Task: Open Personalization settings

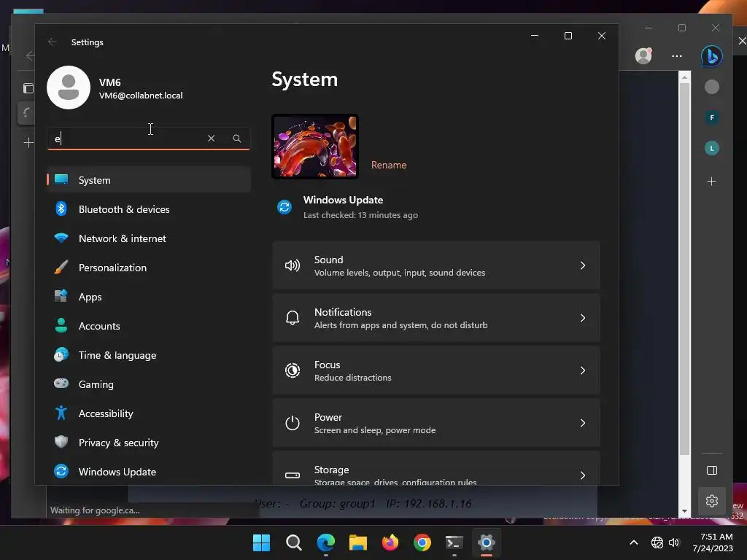Action: 149,268
